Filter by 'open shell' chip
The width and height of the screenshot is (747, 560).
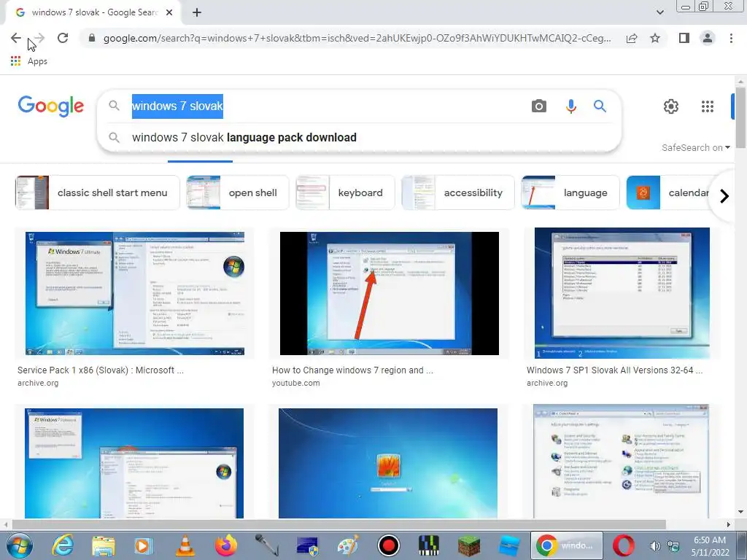238,192
